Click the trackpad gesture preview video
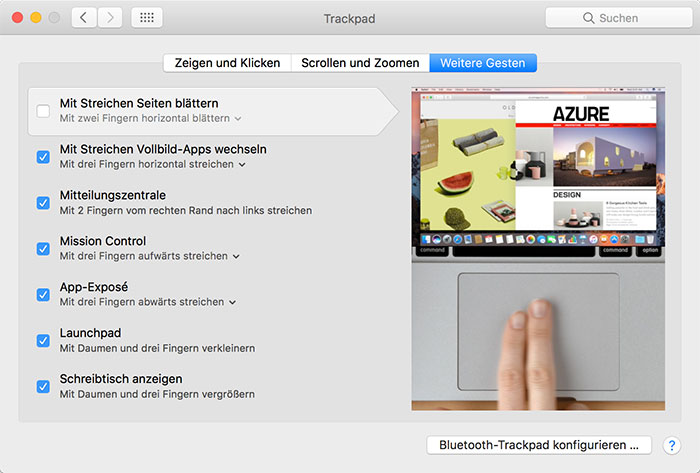The height and width of the screenshot is (473, 700). (538, 249)
